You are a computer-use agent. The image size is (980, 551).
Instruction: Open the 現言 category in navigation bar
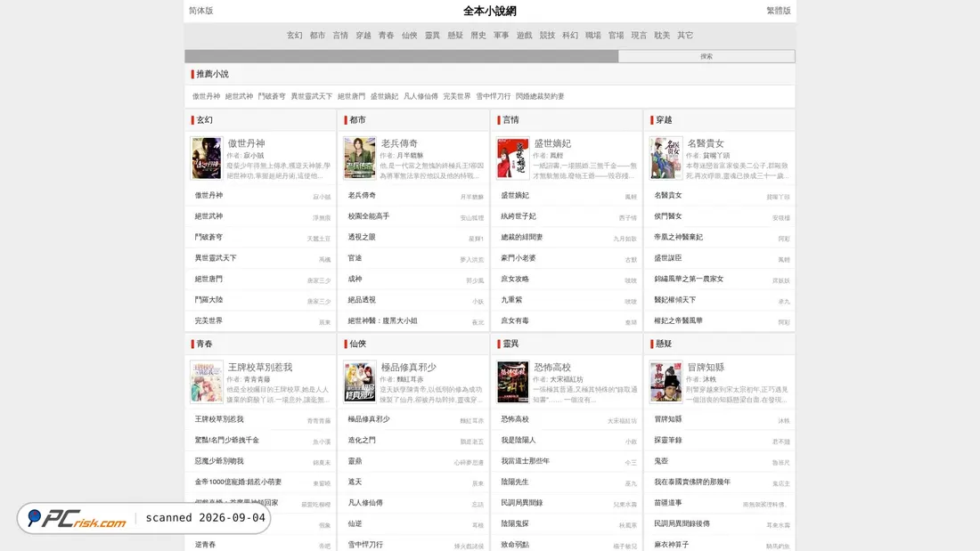639,36
